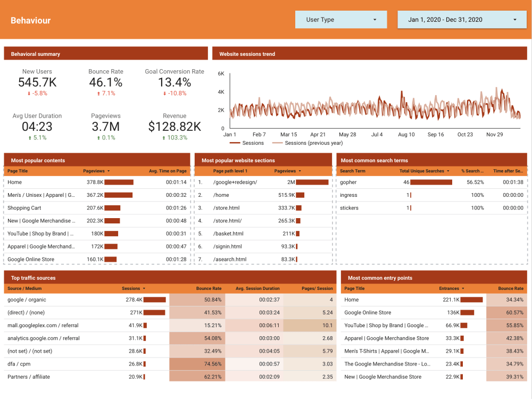This screenshot has width=532, height=399.
Task: Select the gopher search term
Action: tap(348, 182)
